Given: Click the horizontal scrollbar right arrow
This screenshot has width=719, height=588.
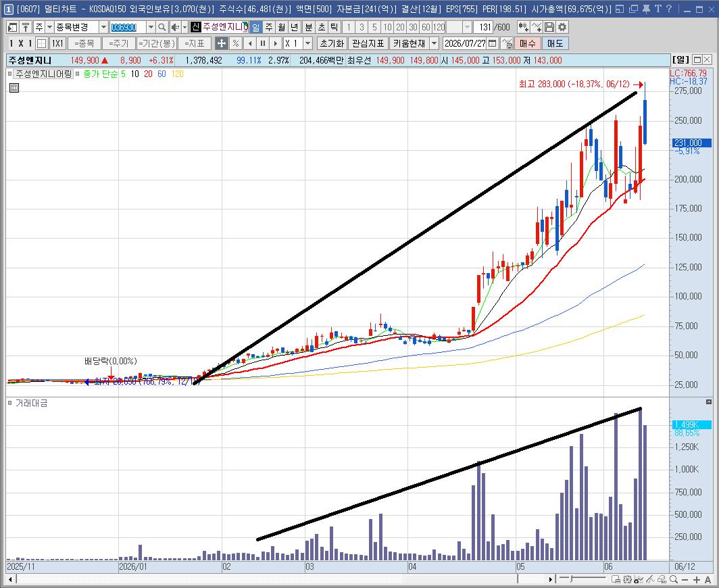Looking at the screenshot, I should tap(551, 579).
